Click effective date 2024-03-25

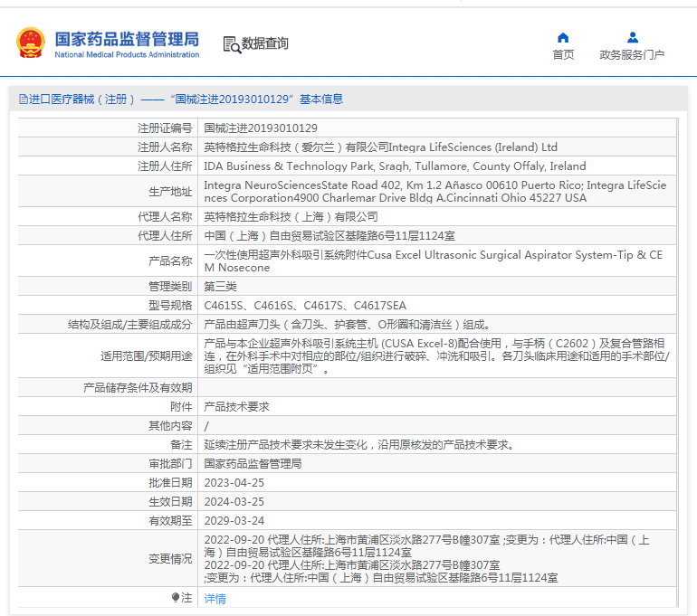coord(234,502)
